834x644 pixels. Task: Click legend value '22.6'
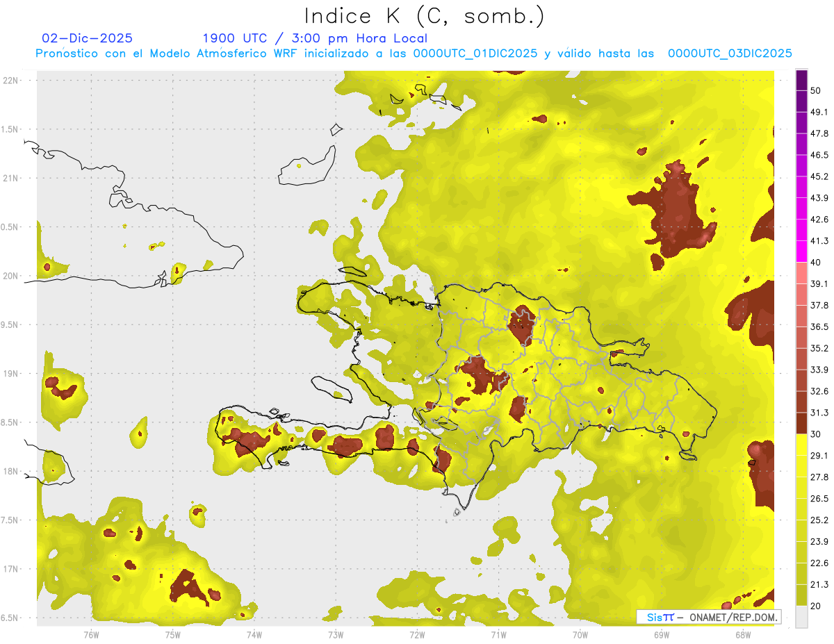(x=819, y=563)
